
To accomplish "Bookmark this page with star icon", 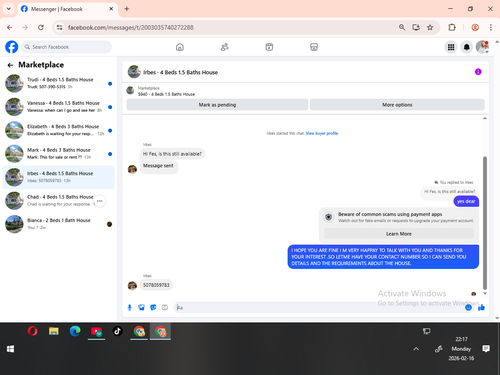I will click(x=430, y=27).
